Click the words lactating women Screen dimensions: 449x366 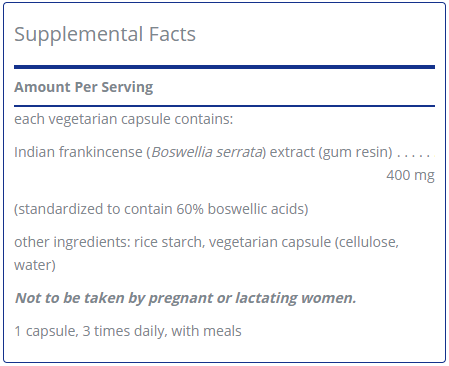295,298
